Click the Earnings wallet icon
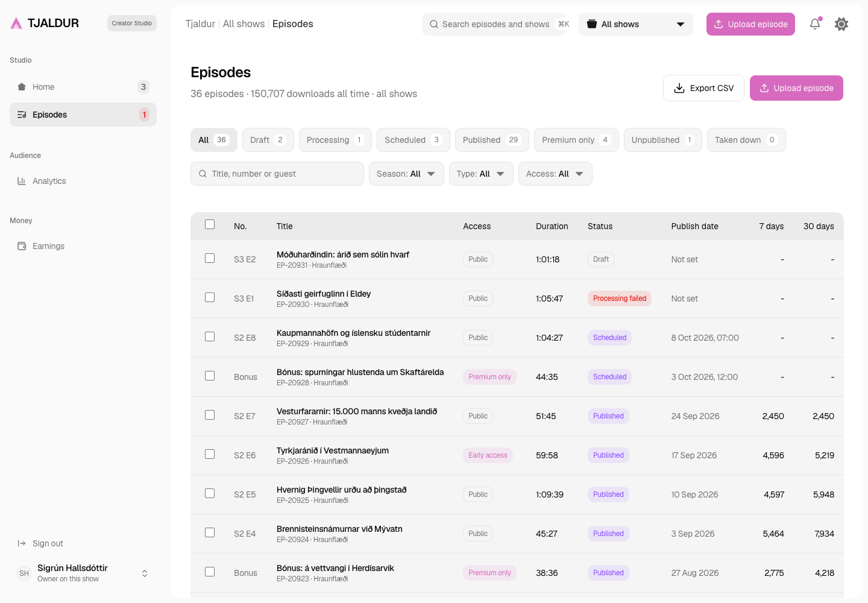868x603 pixels. pyautogui.click(x=22, y=246)
